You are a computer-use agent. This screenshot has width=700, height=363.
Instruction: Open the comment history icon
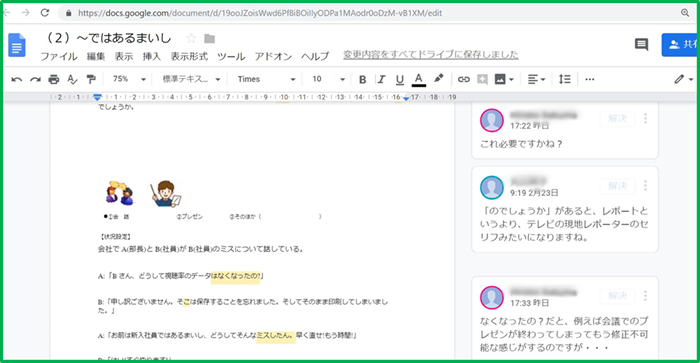coord(642,44)
